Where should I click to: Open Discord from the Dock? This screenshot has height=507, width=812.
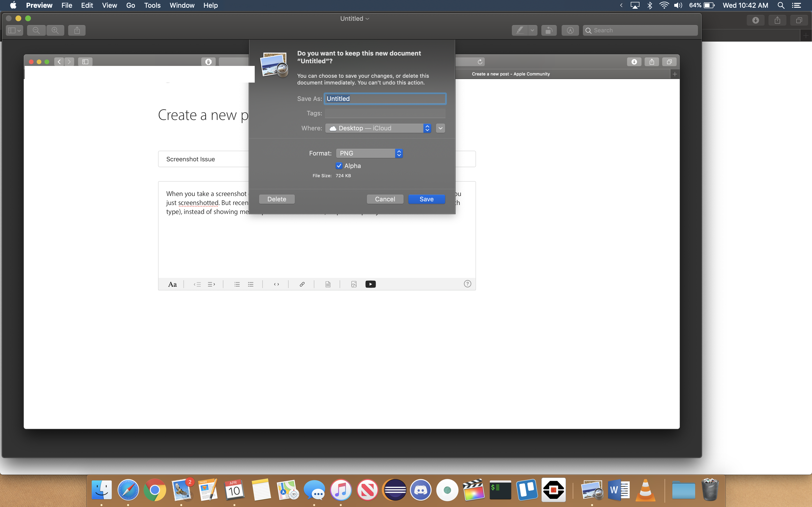tap(421, 490)
